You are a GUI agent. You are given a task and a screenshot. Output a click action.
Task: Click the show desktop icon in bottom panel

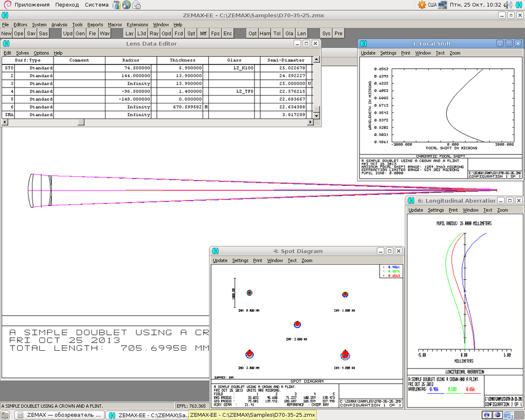coord(5,415)
